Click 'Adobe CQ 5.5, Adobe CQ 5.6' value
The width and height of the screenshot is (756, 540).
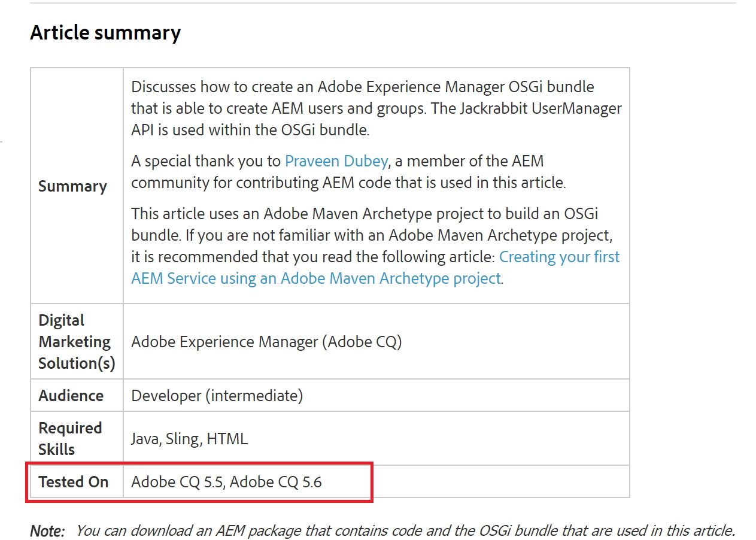click(x=226, y=482)
